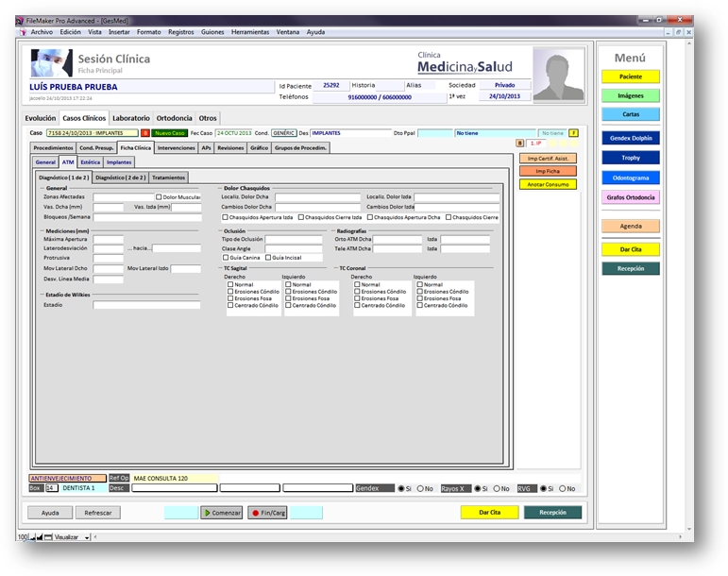Switch to the Estética tab
The width and height of the screenshot is (728, 576).
(90, 162)
